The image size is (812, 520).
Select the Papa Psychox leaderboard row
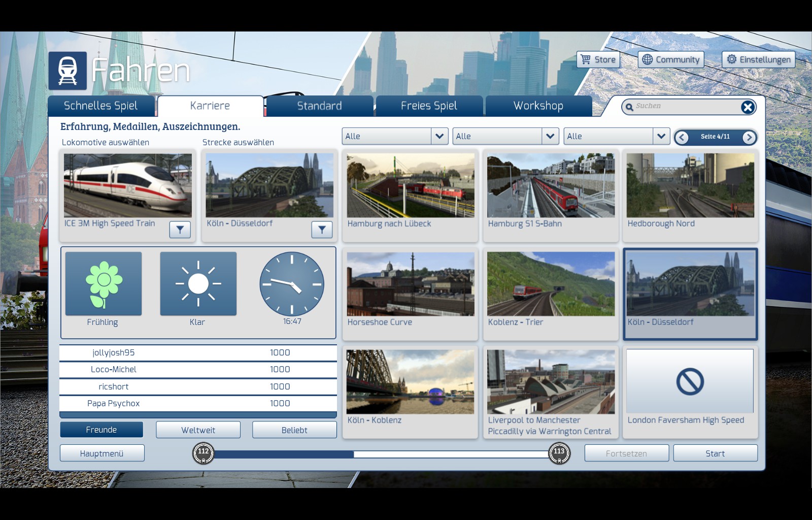click(198, 403)
